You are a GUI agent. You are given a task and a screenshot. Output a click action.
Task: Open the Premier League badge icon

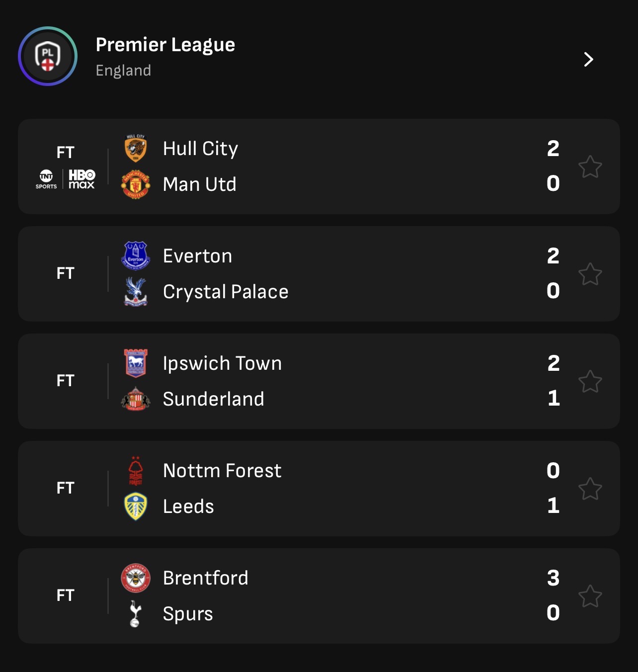[48, 56]
